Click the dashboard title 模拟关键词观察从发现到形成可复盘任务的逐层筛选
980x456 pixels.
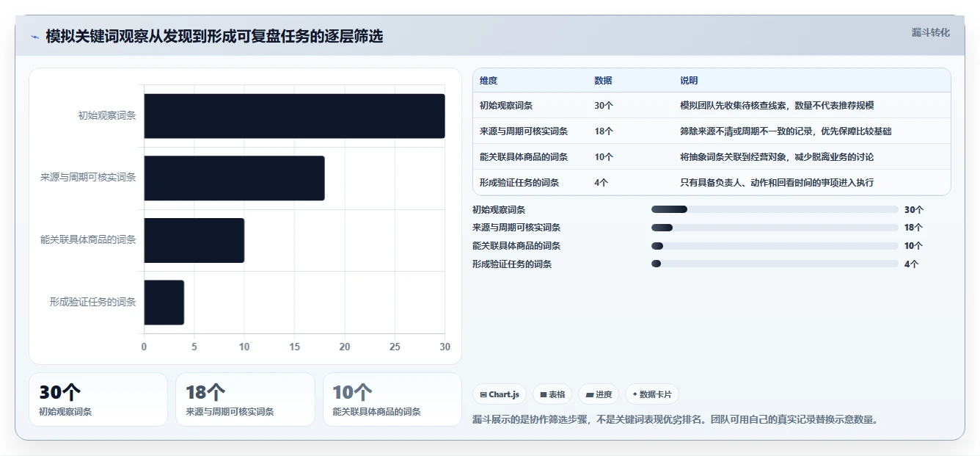[214, 36]
